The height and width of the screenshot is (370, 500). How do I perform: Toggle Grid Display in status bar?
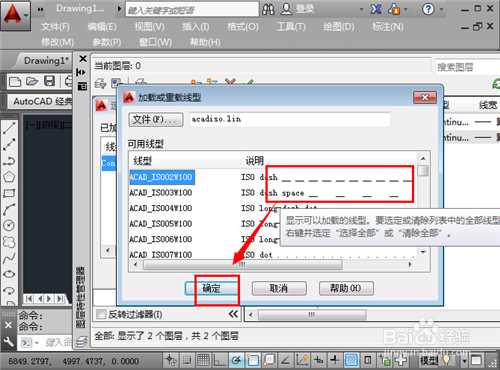click(203, 360)
